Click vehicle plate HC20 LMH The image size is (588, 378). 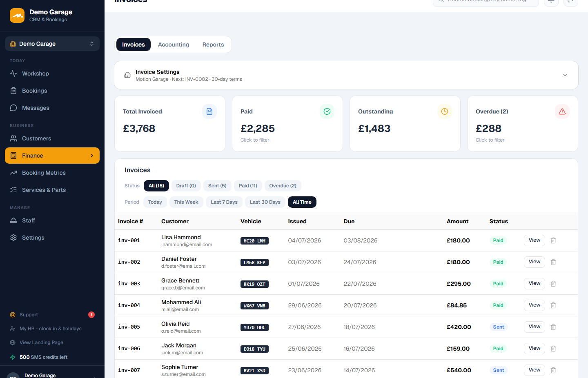[254, 241]
